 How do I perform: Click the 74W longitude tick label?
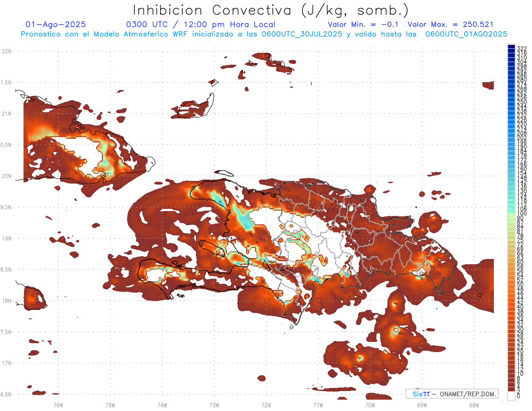pos(162,404)
